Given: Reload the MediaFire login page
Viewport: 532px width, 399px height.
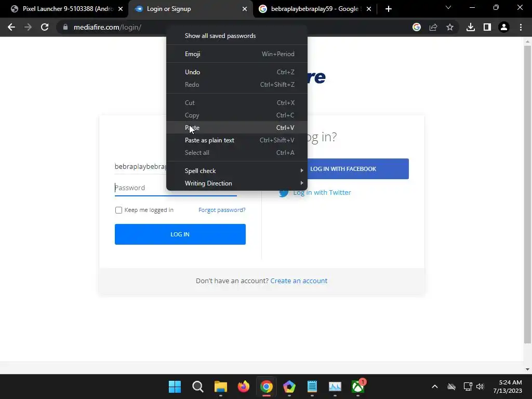Looking at the screenshot, I should 45,27.
